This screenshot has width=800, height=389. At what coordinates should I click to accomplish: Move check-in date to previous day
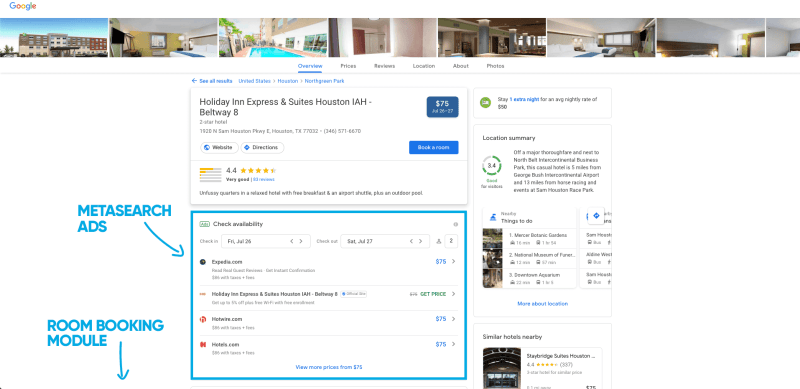pos(292,241)
